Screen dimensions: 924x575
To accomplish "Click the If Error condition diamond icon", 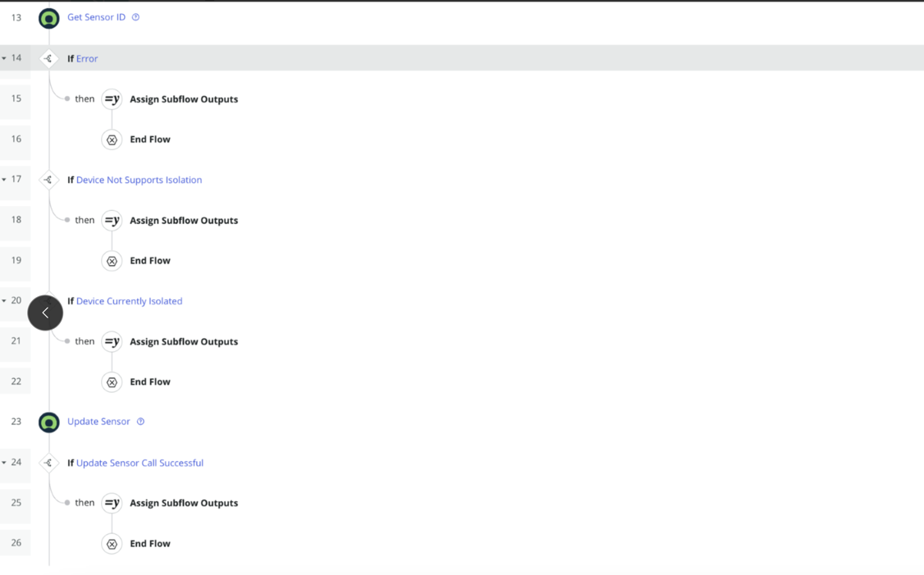I will point(48,58).
